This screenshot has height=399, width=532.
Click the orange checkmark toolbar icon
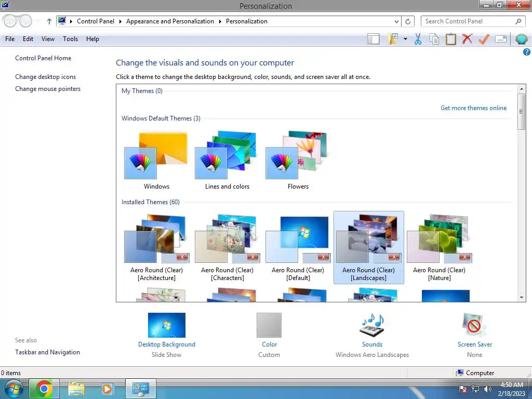coord(484,39)
